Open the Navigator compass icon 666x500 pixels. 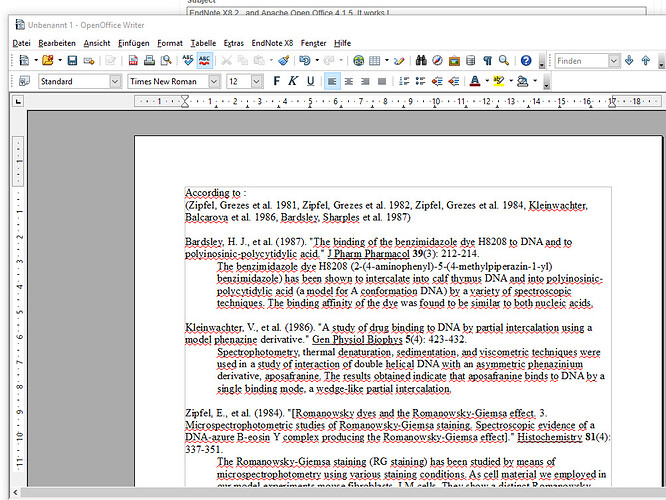(437, 60)
